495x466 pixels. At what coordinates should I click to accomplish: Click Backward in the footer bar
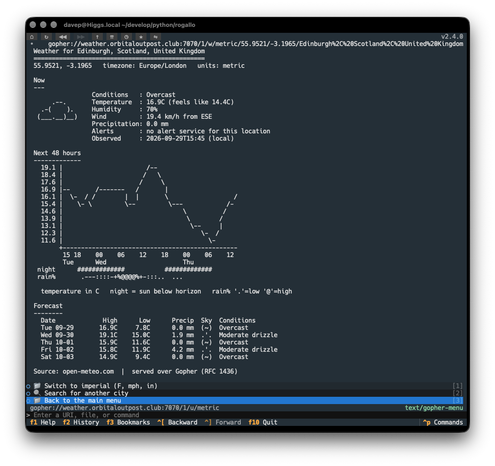tap(177, 422)
